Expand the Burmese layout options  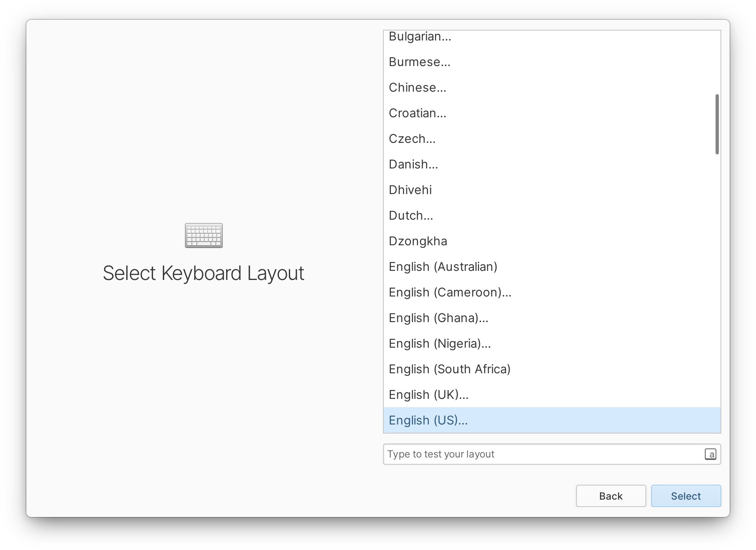coord(419,62)
